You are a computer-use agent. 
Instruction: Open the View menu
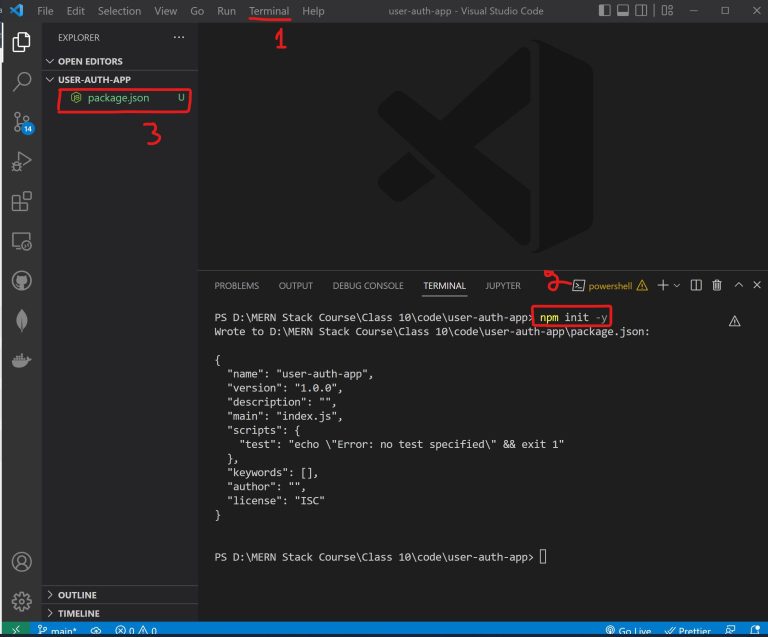click(x=166, y=11)
